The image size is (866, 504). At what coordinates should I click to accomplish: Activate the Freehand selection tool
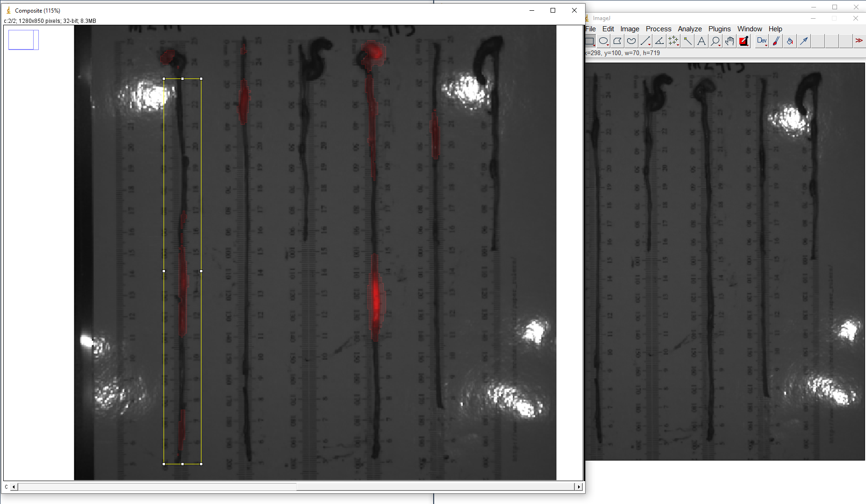[x=631, y=41]
